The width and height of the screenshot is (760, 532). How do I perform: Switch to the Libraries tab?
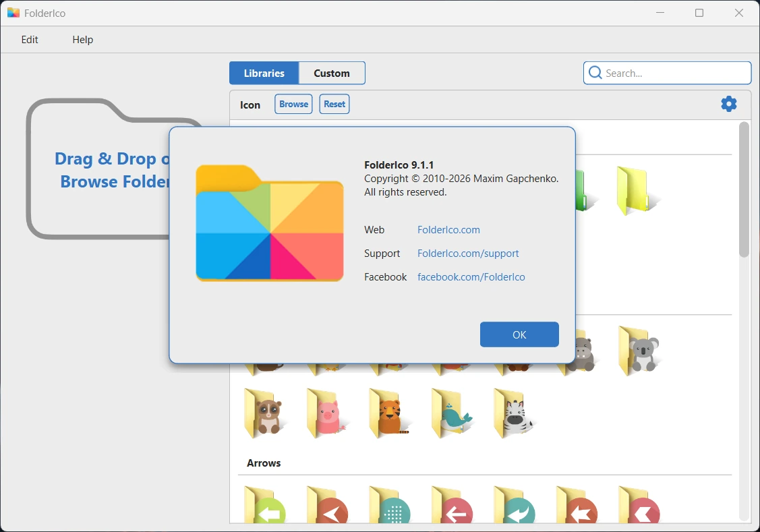(x=264, y=73)
